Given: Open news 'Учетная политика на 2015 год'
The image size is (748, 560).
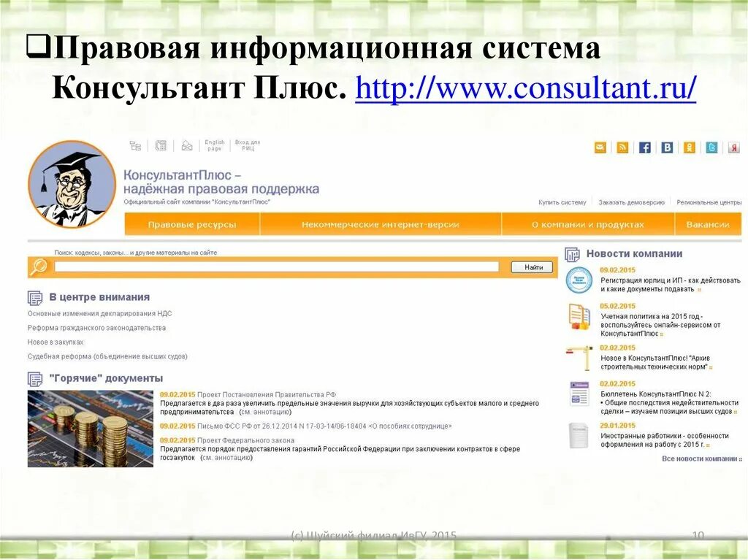Looking at the screenshot, I should tap(660, 325).
